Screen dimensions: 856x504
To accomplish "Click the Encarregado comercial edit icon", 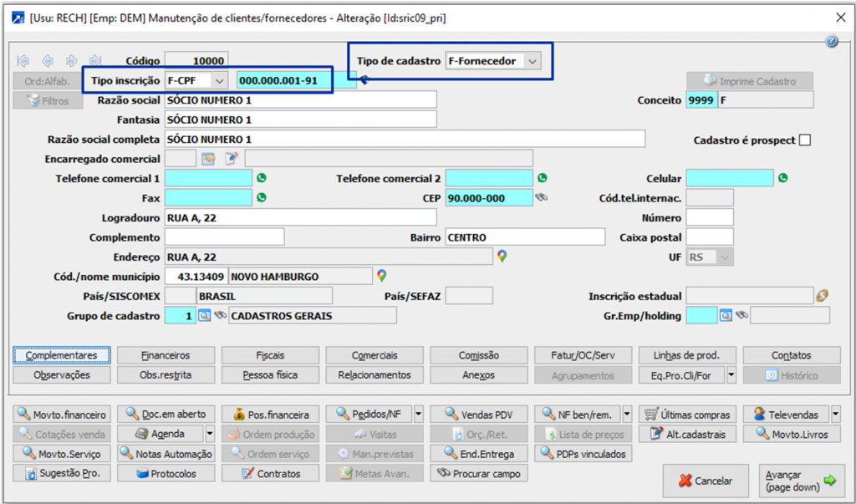I will pyautogui.click(x=232, y=159).
